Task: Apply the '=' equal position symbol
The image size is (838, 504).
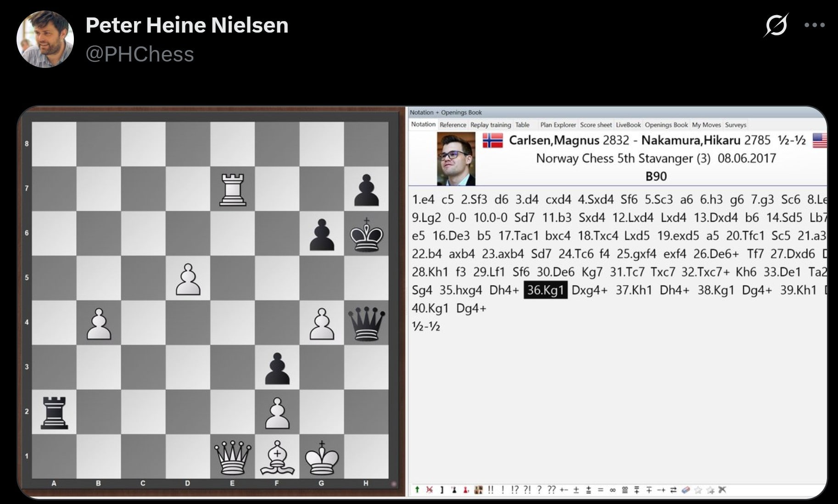Action: pyautogui.click(x=600, y=490)
